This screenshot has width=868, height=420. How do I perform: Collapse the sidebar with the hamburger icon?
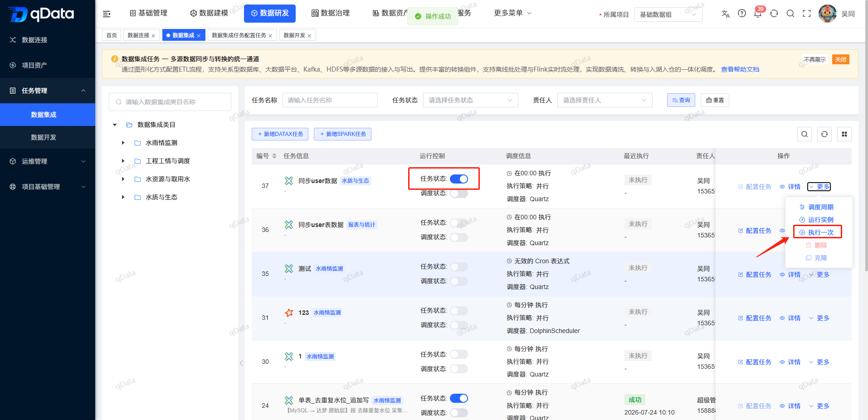coord(107,14)
